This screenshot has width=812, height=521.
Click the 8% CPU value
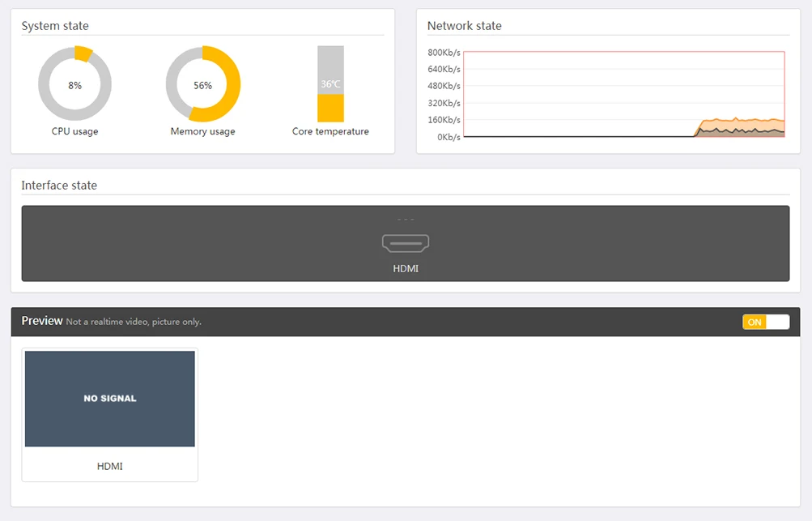[x=75, y=86]
